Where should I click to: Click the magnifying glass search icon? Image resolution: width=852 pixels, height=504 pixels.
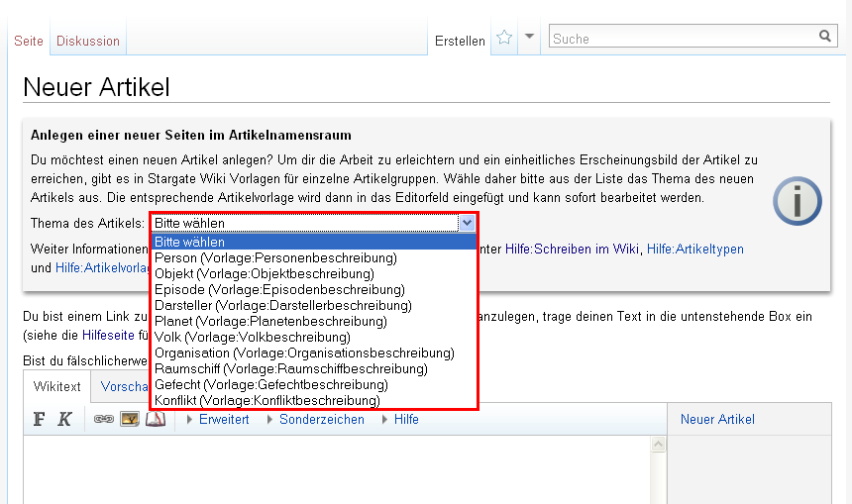pos(825,37)
